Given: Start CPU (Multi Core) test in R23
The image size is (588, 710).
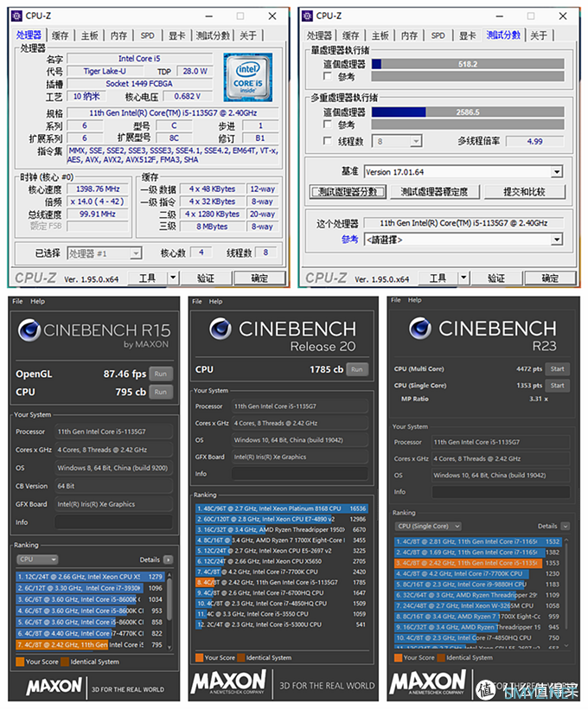Looking at the screenshot, I should click(557, 369).
